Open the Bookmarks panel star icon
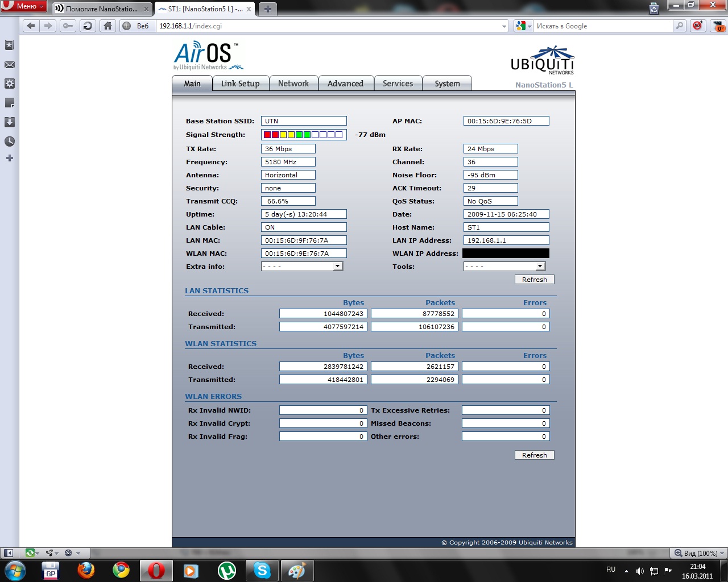 [x=9, y=45]
